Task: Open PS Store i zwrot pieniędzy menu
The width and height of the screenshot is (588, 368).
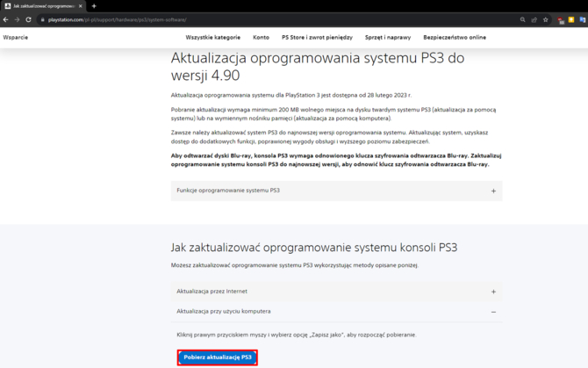Action: (x=317, y=37)
